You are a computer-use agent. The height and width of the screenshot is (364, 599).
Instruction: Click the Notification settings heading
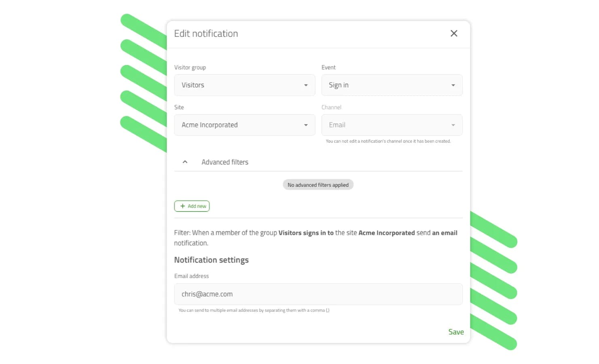coord(211,260)
